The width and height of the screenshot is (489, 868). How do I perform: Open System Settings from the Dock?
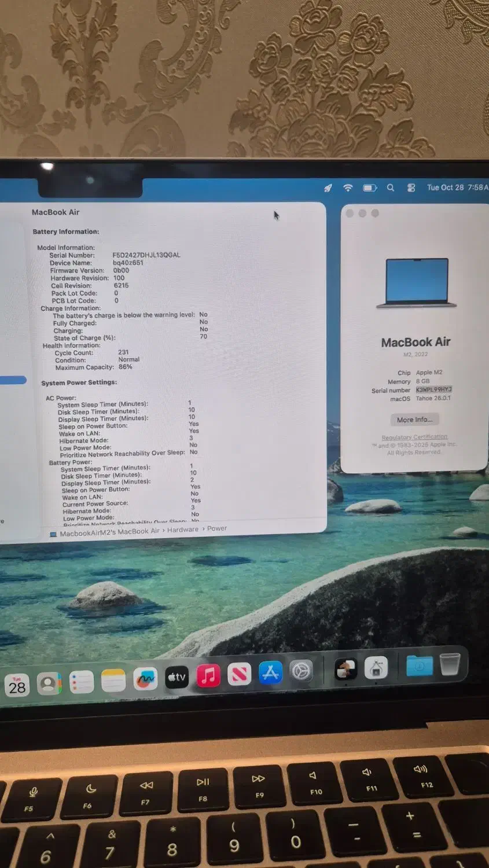tap(301, 671)
